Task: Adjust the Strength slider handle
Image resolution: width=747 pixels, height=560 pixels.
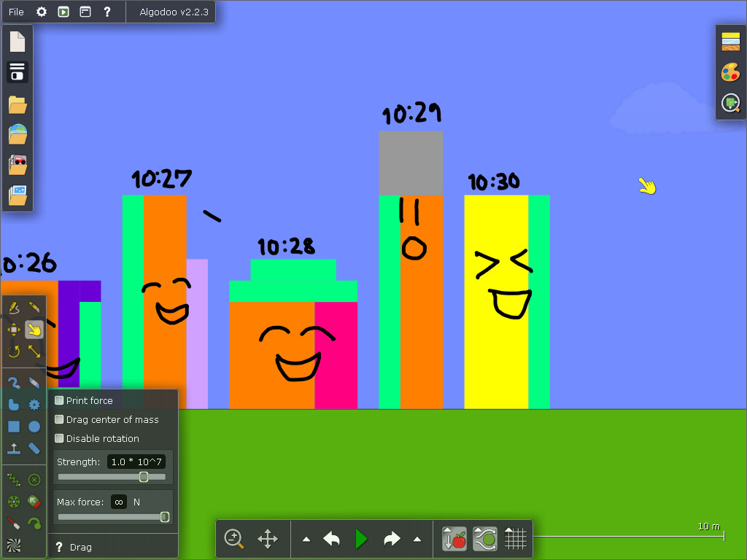Action: 144,477
